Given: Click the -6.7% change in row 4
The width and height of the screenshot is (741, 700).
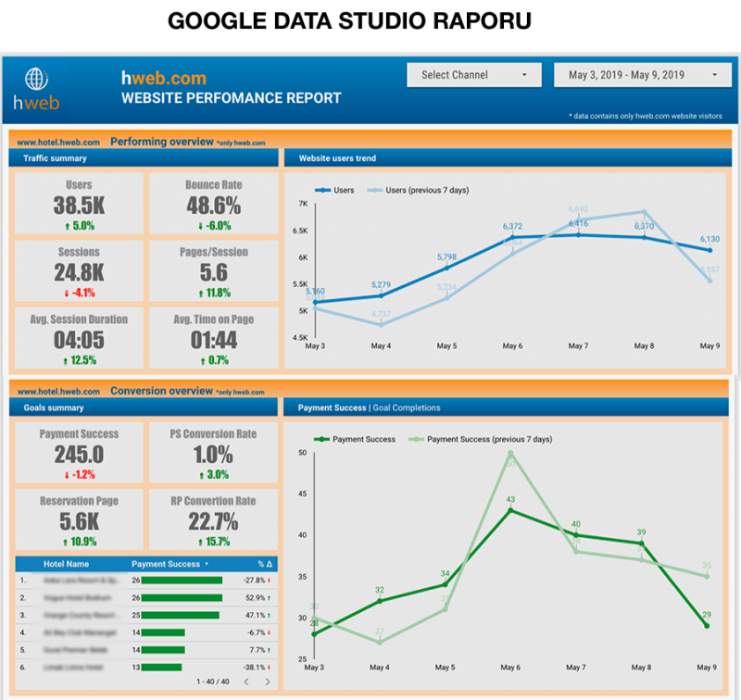Looking at the screenshot, I should pos(259,632).
